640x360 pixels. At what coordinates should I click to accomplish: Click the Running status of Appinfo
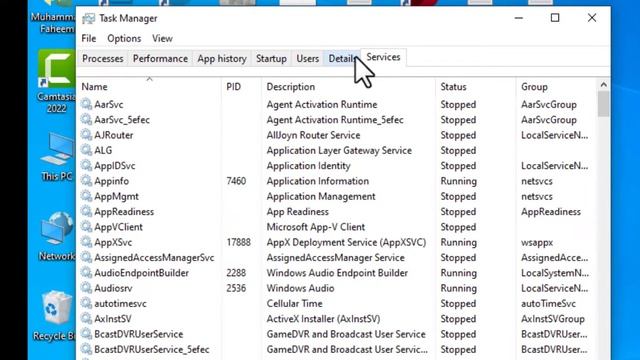pyautogui.click(x=458, y=181)
